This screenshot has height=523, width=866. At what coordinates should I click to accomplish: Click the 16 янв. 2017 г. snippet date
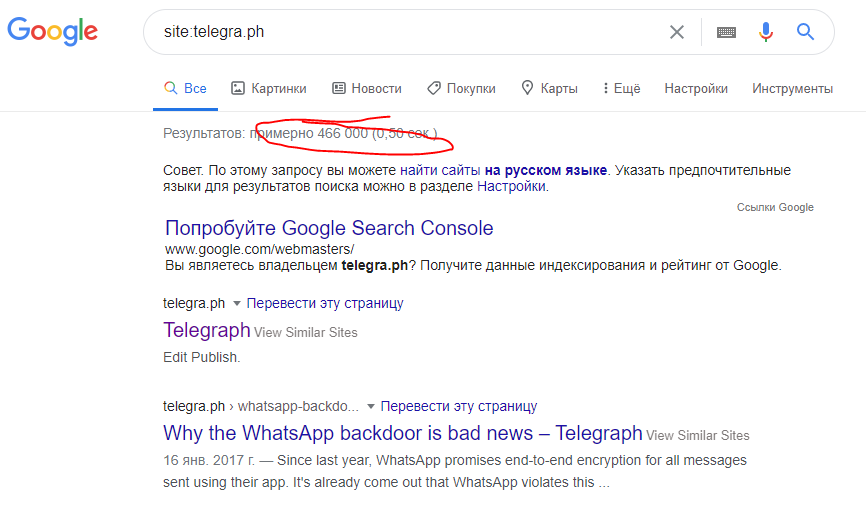(x=209, y=460)
